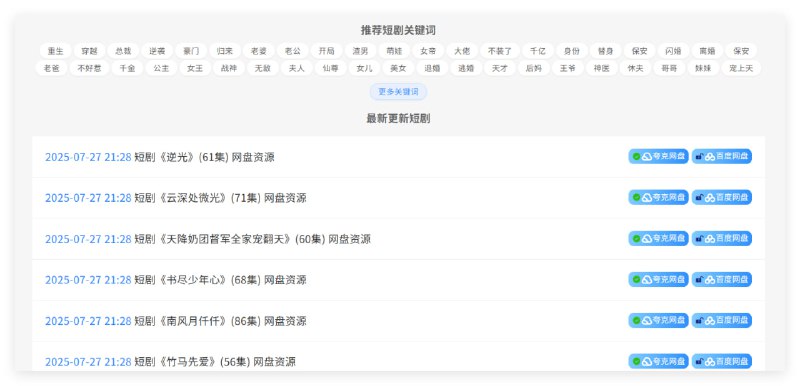The image size is (800, 386).
Task: Click the 妹妹 keyword tag
Action: pyautogui.click(x=703, y=68)
